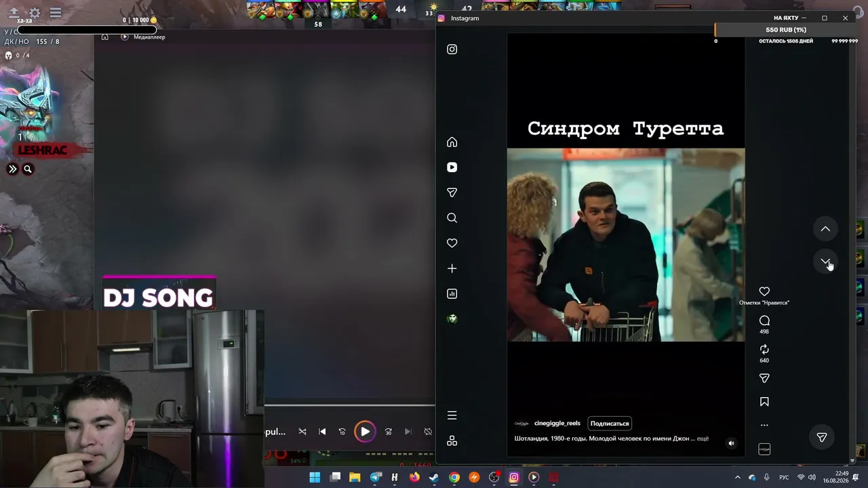Screen dimensions: 868x488
Task: Click the cinegiggle_reels avatar
Action: pos(521,424)
